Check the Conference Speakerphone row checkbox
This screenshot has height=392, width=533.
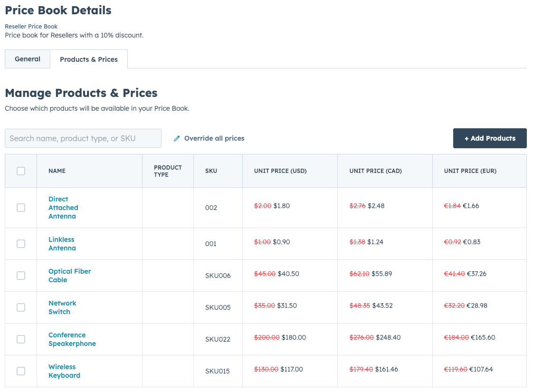point(20,339)
